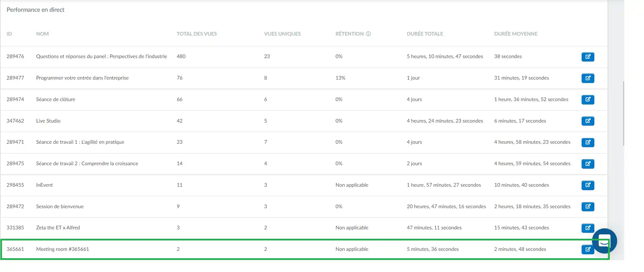Open external link for Session de bienvenue
This screenshot has height=272, width=644.
(588, 207)
